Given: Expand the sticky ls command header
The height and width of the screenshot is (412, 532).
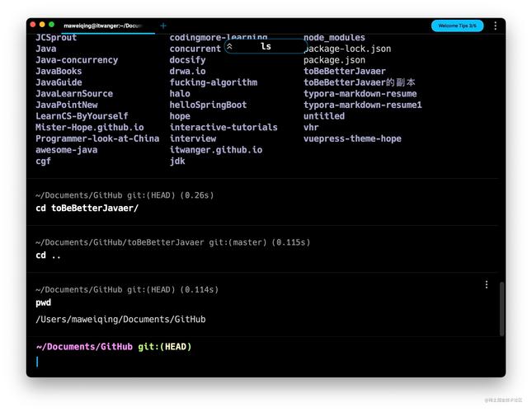Looking at the screenshot, I should (x=266, y=47).
